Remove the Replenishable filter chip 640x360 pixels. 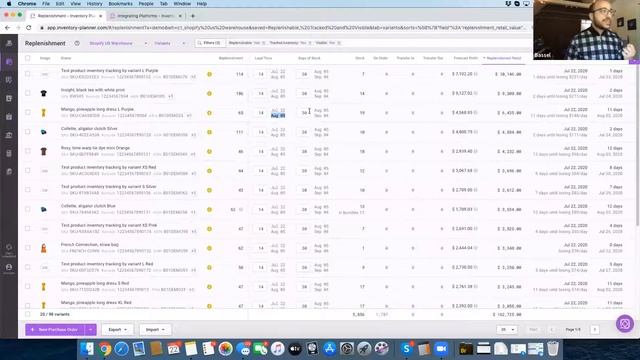click(264, 43)
